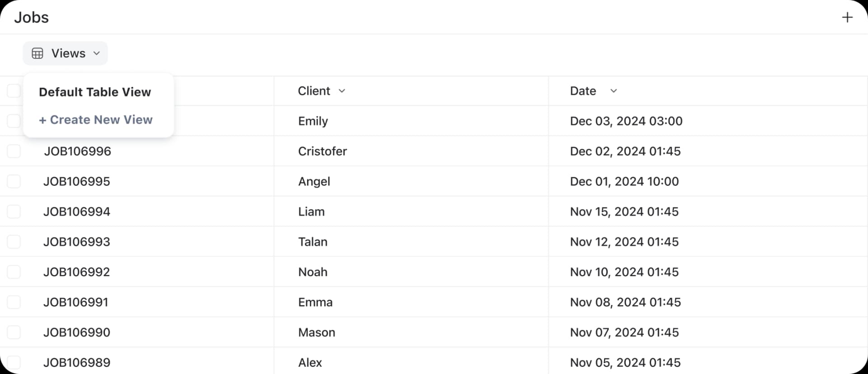Click the Date column header label

coord(583,91)
